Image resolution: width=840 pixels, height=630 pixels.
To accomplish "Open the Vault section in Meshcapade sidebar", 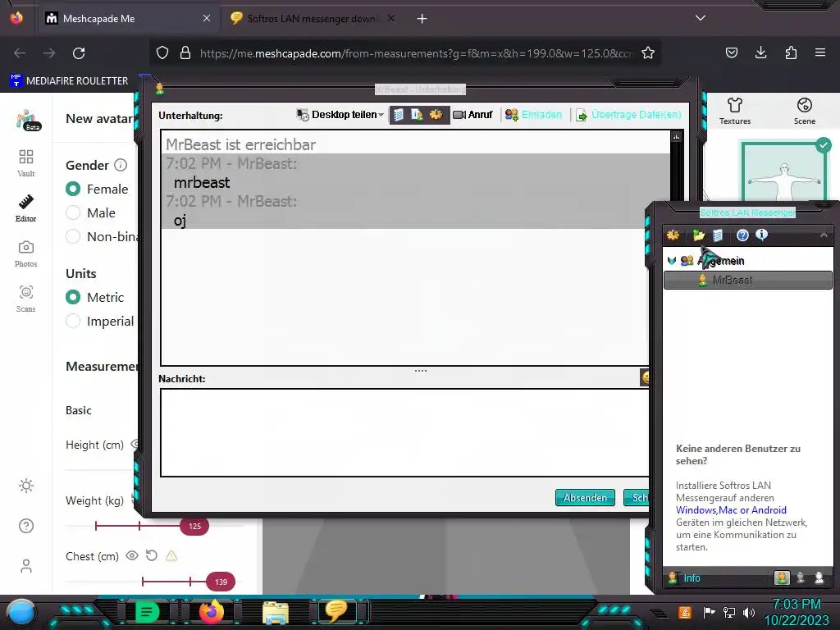I will tap(25, 163).
